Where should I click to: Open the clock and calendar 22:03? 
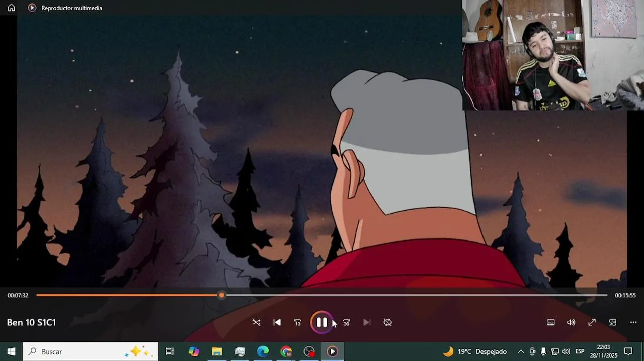605,351
